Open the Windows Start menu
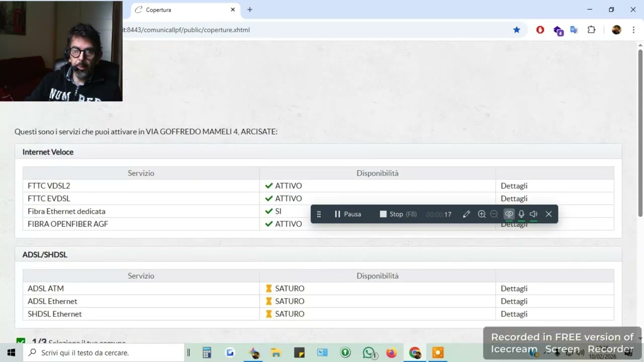Screen dimensions: 644x362 [x=11, y=352]
